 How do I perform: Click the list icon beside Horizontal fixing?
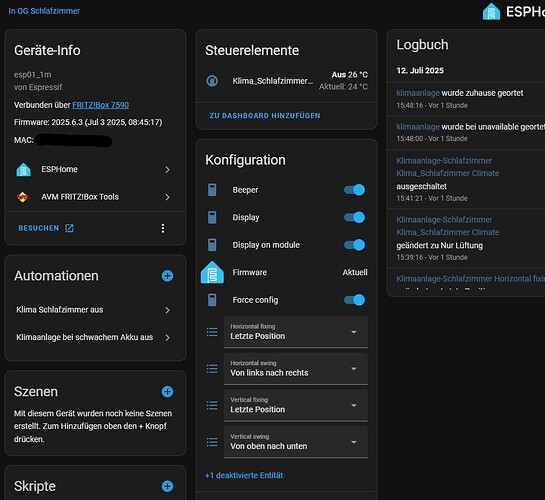tap(212, 332)
